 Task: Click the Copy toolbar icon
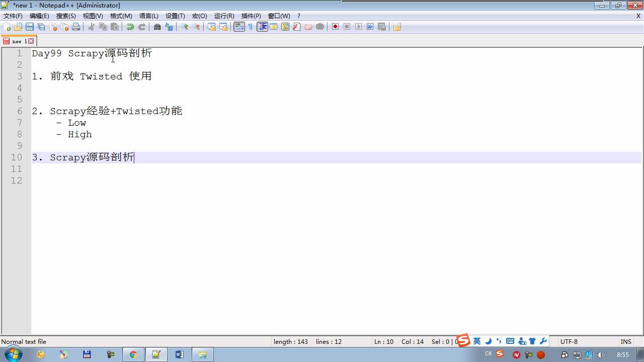pos(103,27)
